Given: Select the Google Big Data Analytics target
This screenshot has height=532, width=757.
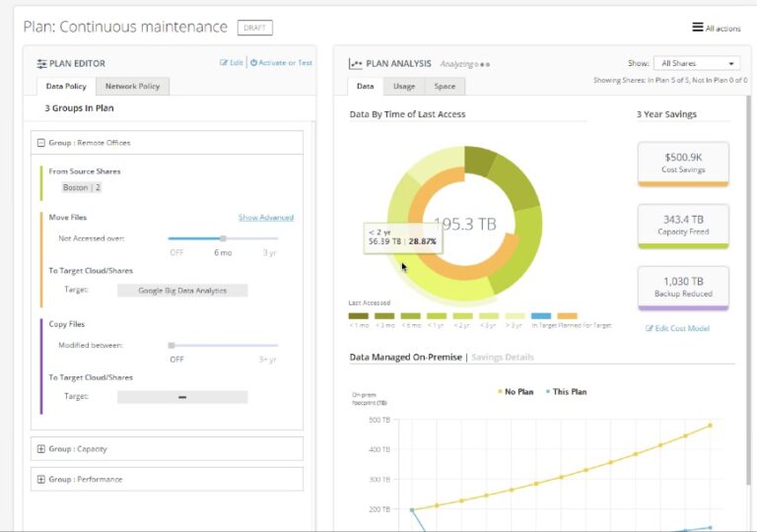Looking at the screenshot, I should [182, 291].
